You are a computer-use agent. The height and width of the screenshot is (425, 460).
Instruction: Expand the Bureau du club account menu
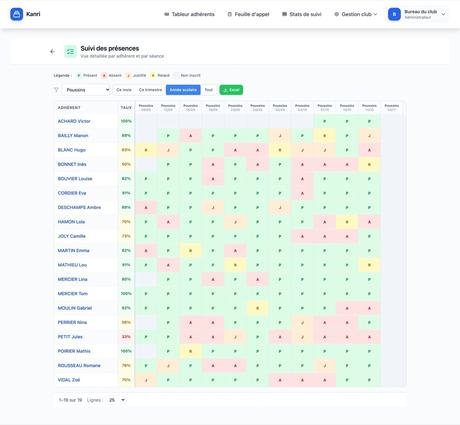click(x=418, y=14)
